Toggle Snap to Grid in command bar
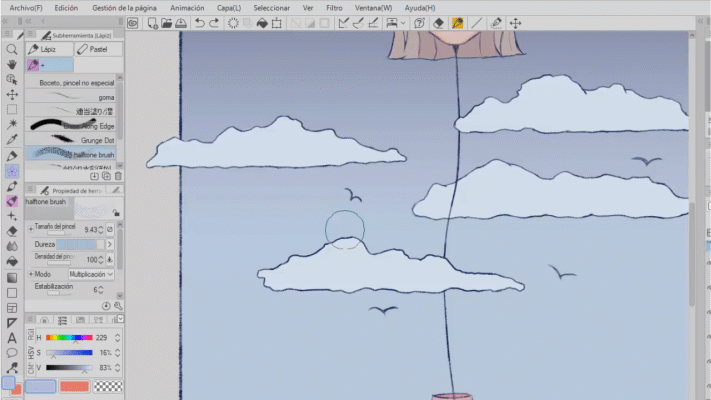 tap(373, 23)
